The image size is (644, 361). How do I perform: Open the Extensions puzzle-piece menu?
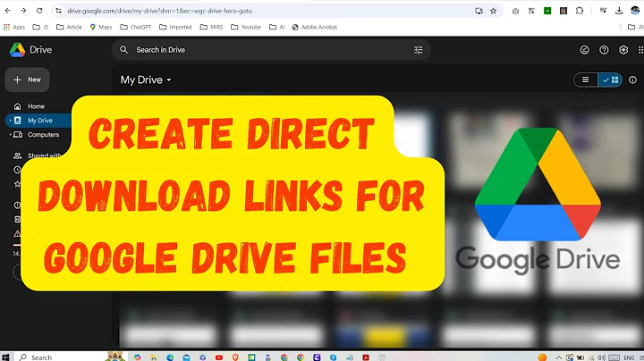(x=580, y=11)
